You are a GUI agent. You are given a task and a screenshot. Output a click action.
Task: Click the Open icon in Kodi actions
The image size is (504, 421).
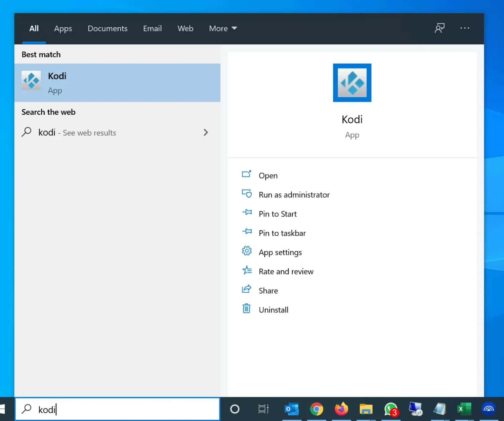click(x=247, y=175)
